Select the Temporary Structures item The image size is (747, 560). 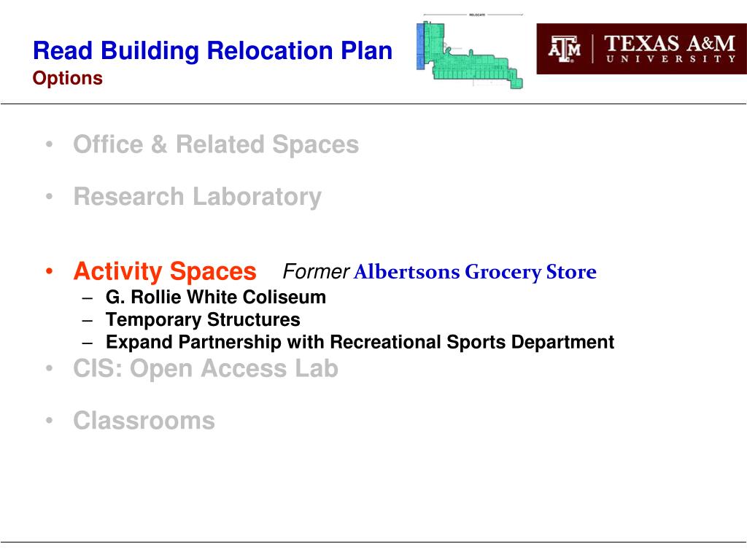203,319
